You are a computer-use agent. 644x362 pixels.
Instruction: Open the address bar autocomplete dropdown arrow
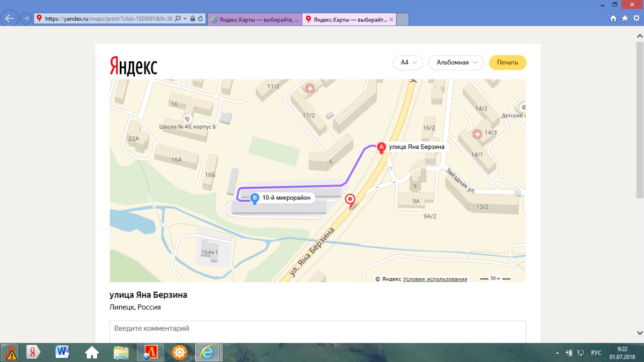(185, 19)
